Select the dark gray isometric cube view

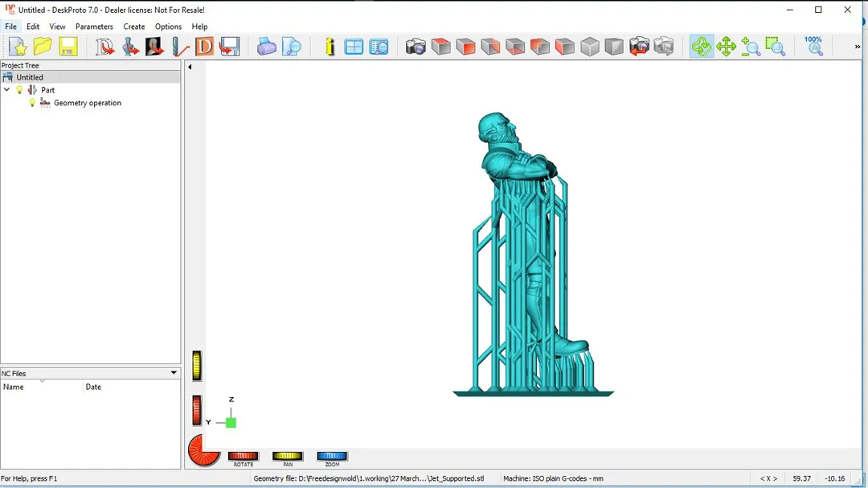point(614,47)
